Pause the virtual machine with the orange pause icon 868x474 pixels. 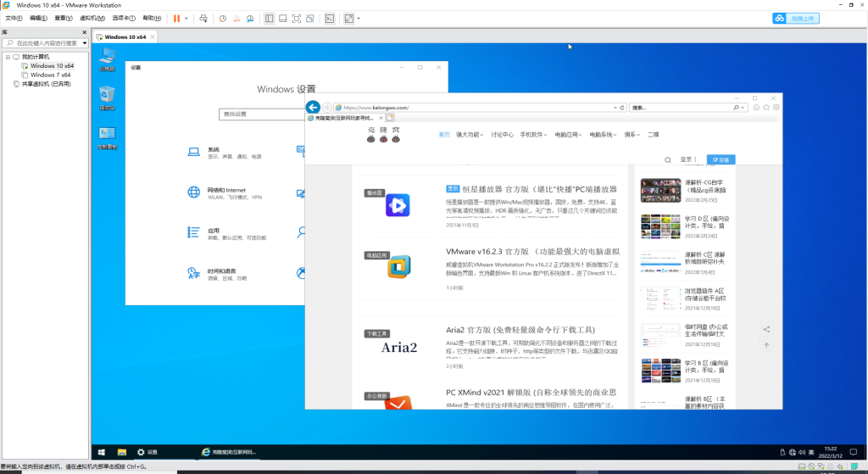coord(176,19)
